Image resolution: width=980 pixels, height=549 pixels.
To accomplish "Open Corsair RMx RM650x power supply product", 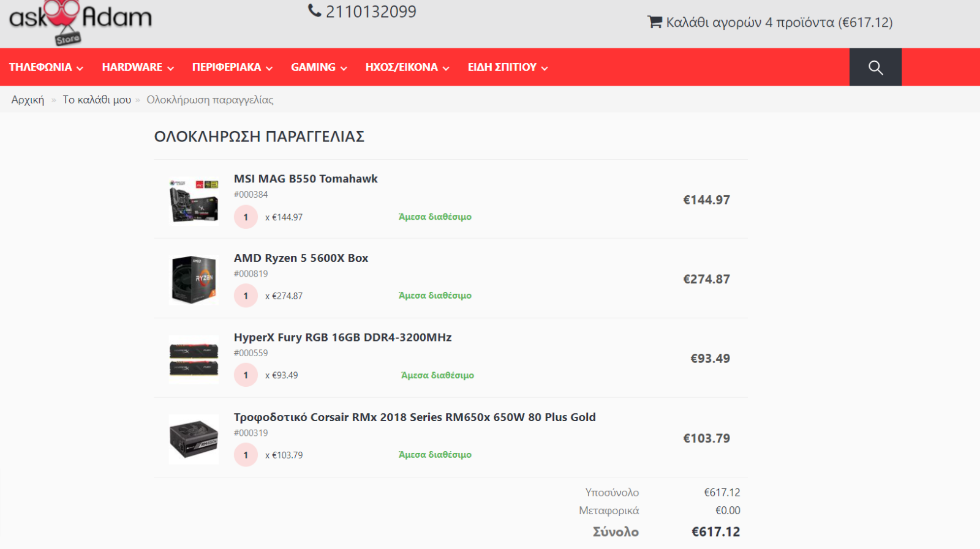I will (x=415, y=417).
